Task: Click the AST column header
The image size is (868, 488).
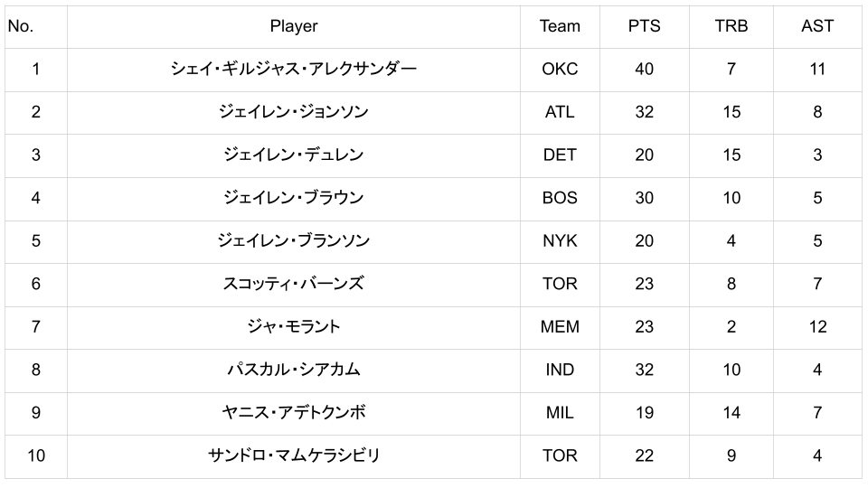Action: click(817, 26)
